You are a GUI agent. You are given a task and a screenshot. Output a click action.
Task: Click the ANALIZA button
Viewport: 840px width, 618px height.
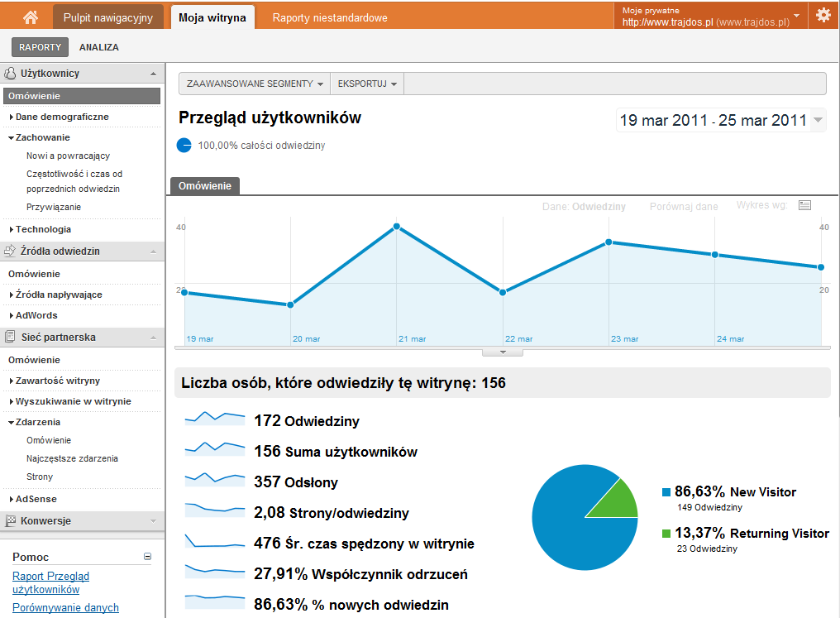(99, 47)
